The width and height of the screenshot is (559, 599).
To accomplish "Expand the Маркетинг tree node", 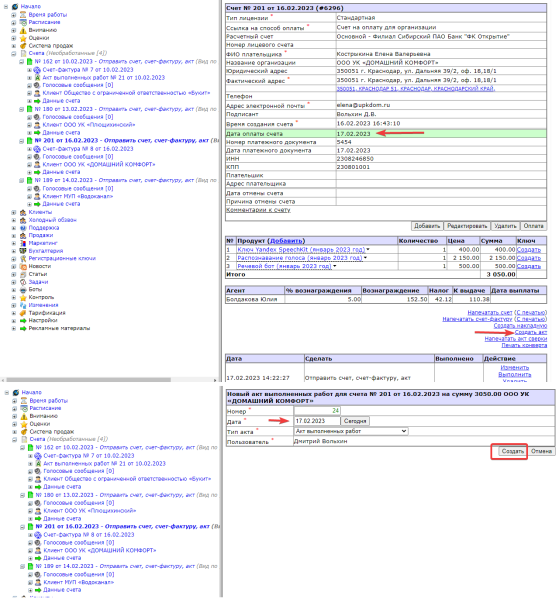I will tap(14, 243).
